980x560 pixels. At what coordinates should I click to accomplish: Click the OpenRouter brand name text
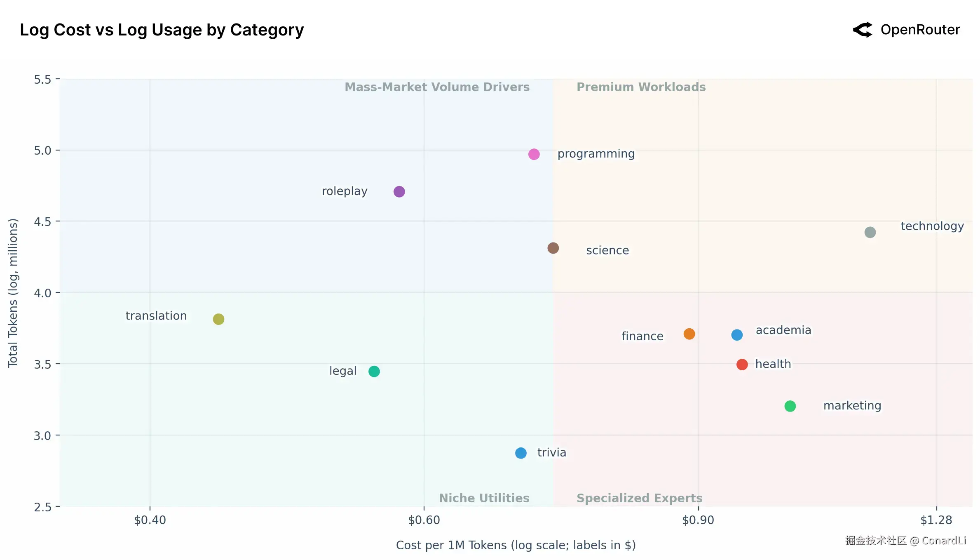[x=920, y=30]
